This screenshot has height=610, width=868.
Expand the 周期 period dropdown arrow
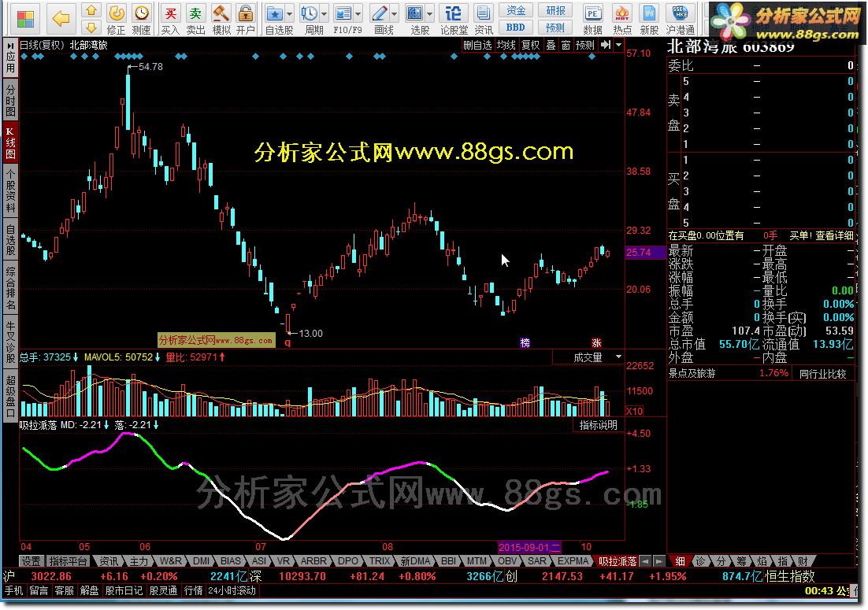(x=325, y=13)
